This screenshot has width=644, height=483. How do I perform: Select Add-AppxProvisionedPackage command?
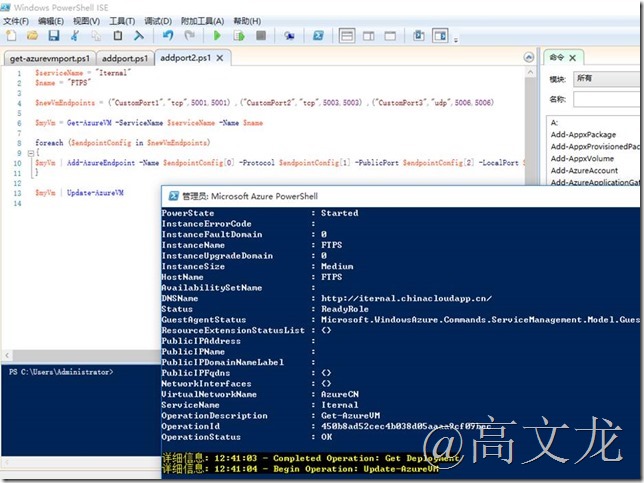tap(595, 147)
